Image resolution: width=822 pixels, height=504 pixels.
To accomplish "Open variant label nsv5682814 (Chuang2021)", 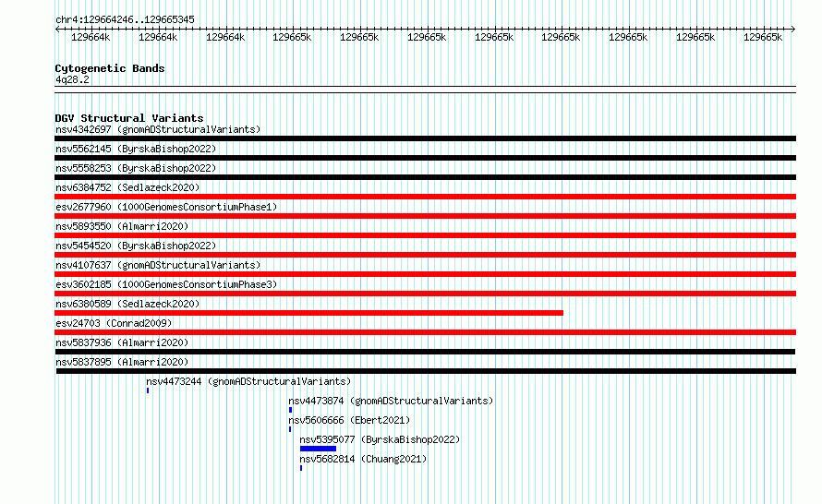I will click(x=363, y=459).
